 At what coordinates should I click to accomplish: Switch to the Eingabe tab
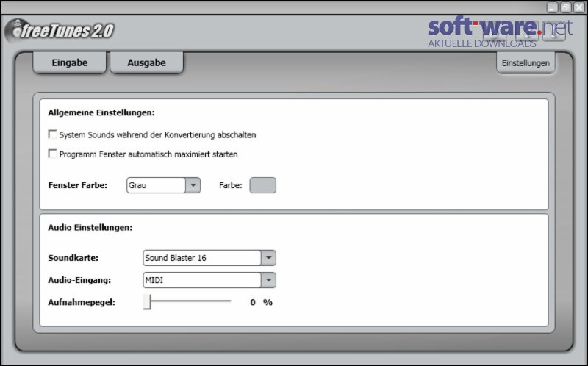pos(70,62)
